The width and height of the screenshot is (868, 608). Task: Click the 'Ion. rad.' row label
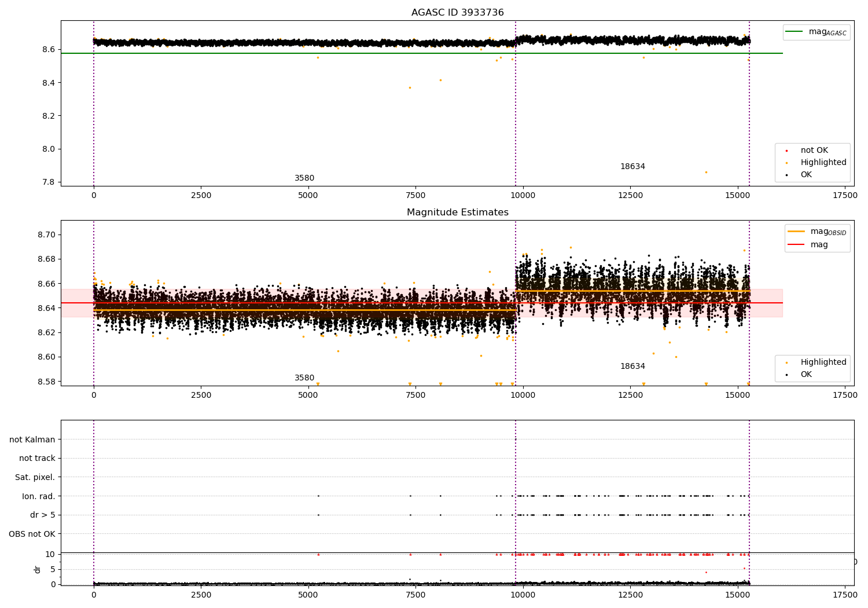tap(39, 496)
